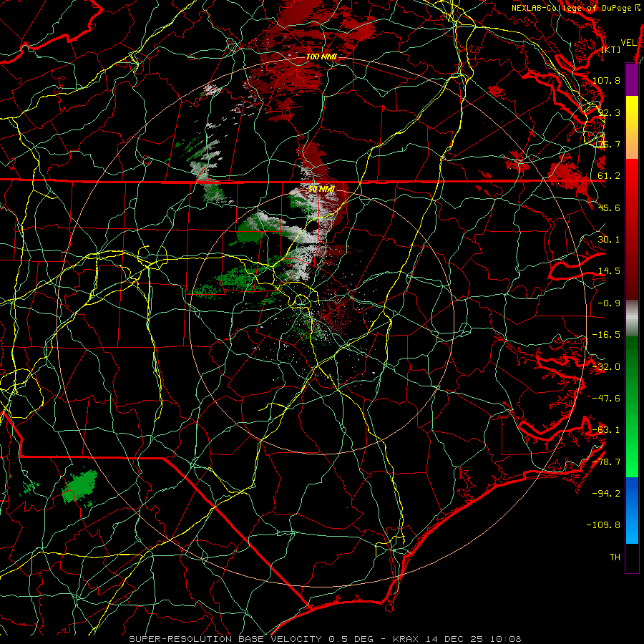Click the -16.5 velocity scale value
Image resolution: width=644 pixels, height=644 pixels.
tap(606, 335)
